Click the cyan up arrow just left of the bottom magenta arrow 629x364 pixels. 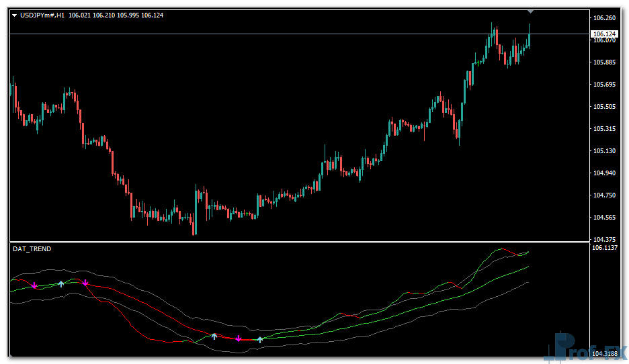click(214, 336)
